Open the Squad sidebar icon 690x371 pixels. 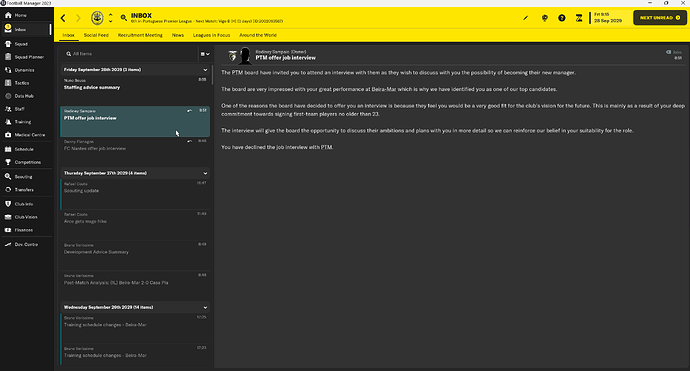click(x=8, y=44)
